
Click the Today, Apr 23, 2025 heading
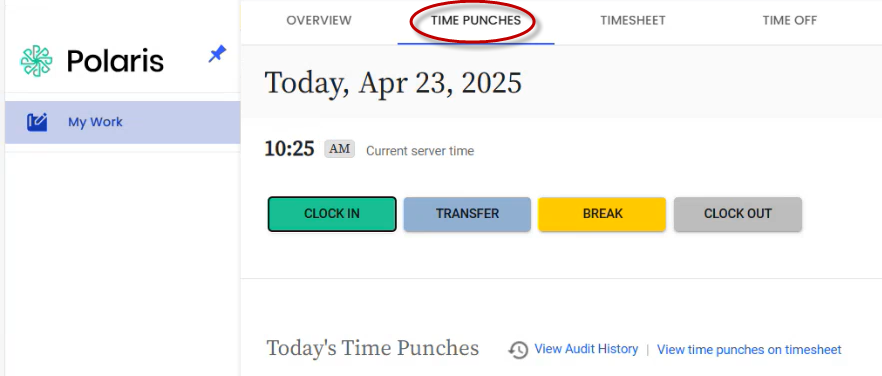(393, 84)
